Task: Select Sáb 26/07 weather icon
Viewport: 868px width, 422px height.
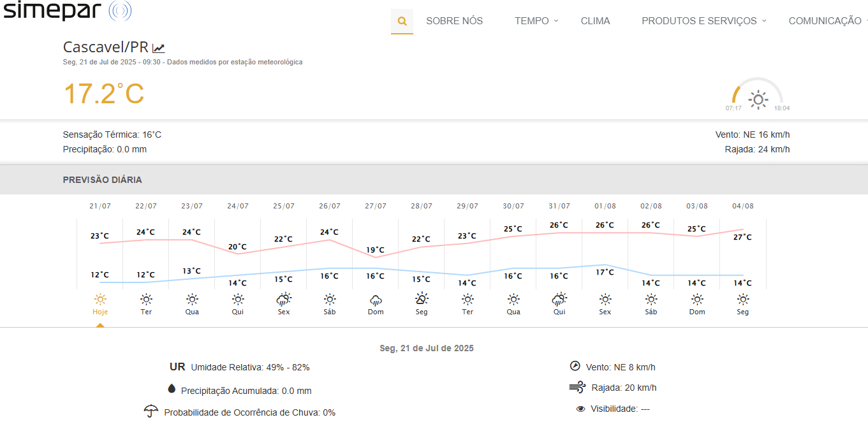Action: tap(330, 299)
